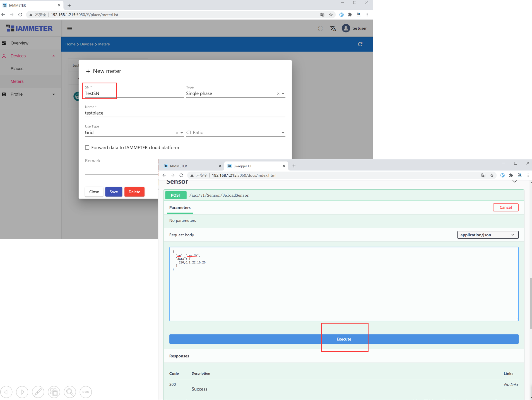Image resolution: width=532 pixels, height=400 pixels.
Task: Open the three-dots more options tool
Action: click(x=86, y=392)
